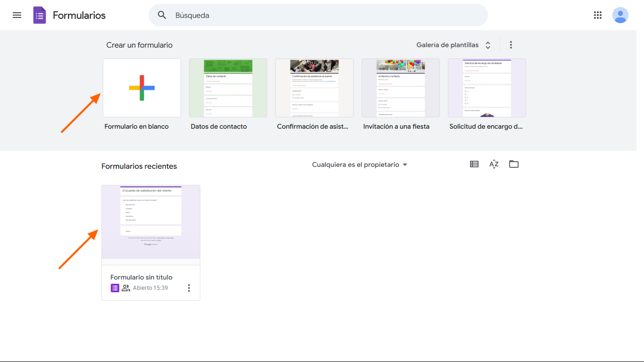
Task: Click the Datos de contacto label
Action: tap(219, 126)
